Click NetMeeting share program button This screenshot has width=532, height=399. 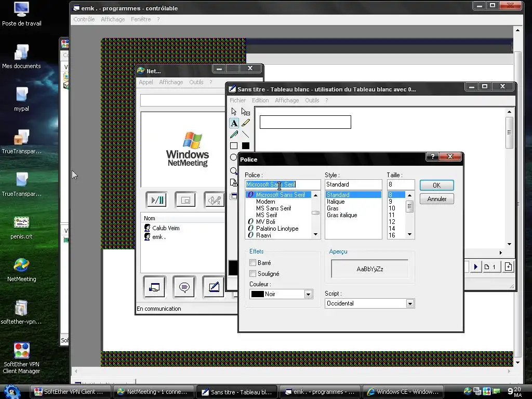pos(154,287)
